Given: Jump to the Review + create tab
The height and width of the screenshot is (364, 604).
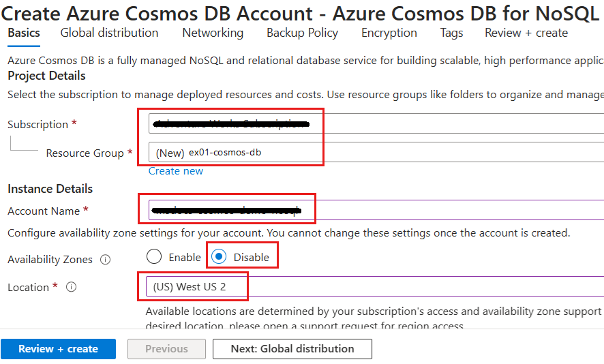Looking at the screenshot, I should (x=526, y=33).
